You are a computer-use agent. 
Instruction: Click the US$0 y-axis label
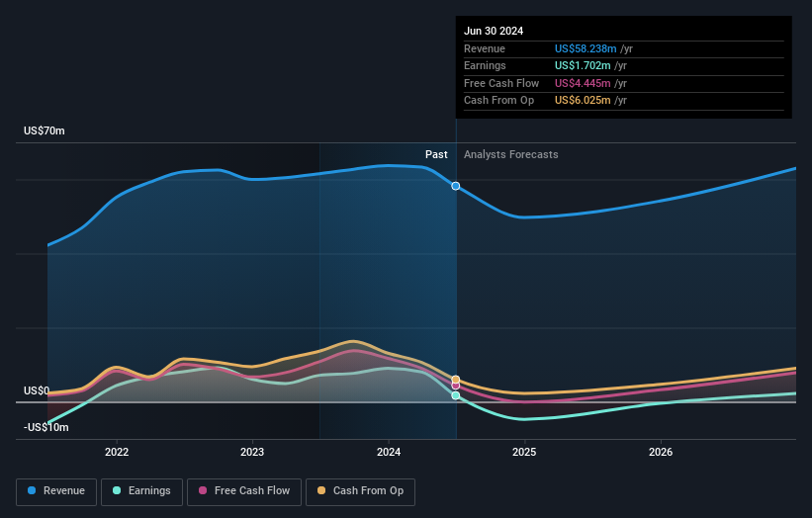point(37,390)
